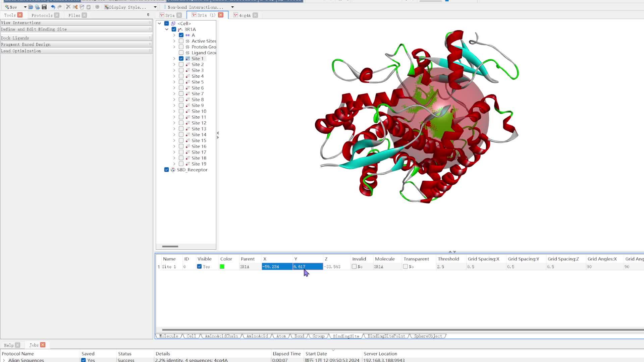Click the Copy icon in toolbar
This screenshot has width=644, height=362.
coord(82,7)
